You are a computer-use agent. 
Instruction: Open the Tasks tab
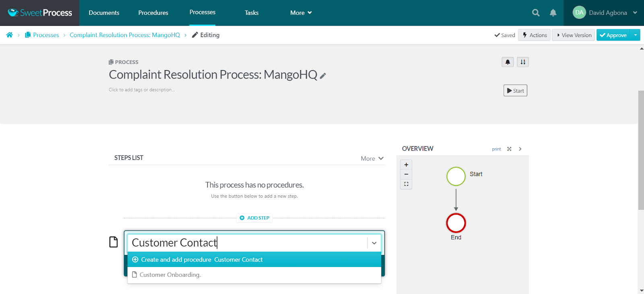(252, 13)
